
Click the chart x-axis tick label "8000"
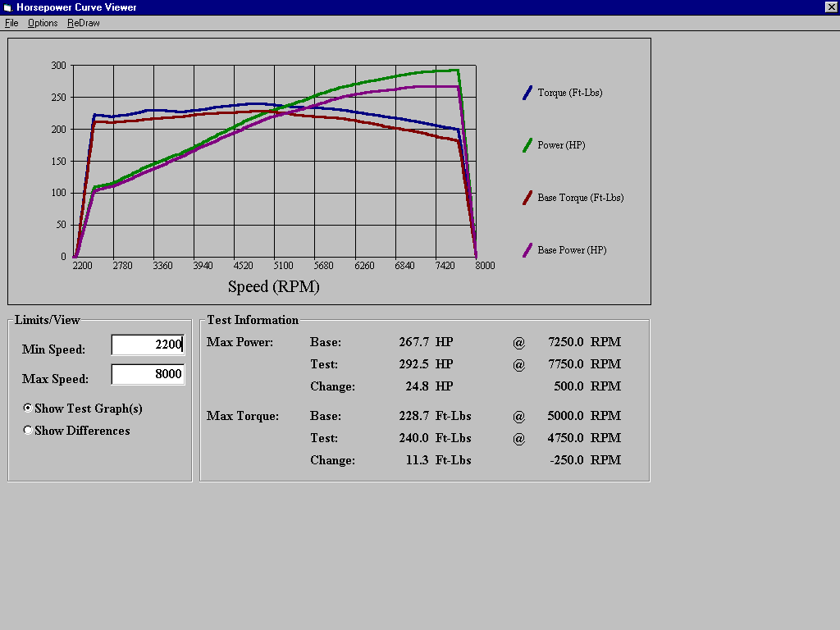point(486,266)
